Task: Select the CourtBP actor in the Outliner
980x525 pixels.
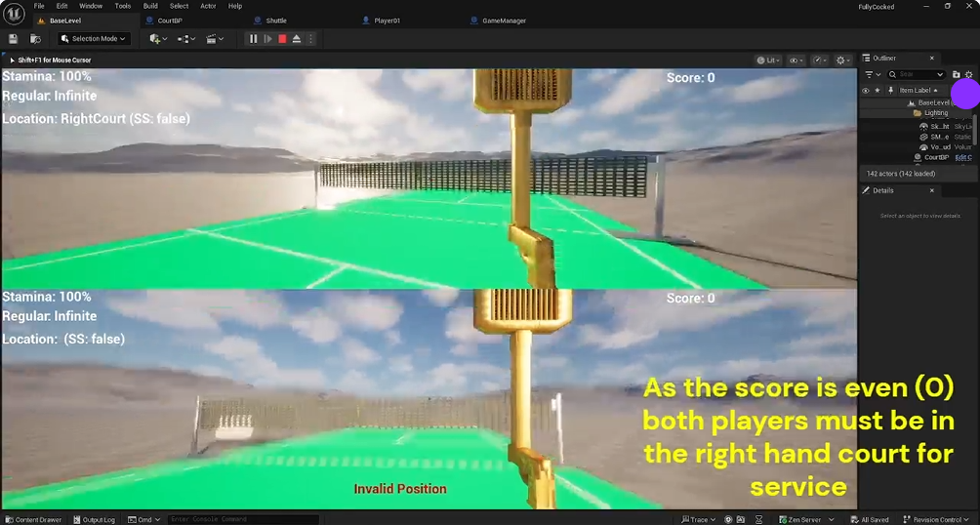Action: (917, 157)
